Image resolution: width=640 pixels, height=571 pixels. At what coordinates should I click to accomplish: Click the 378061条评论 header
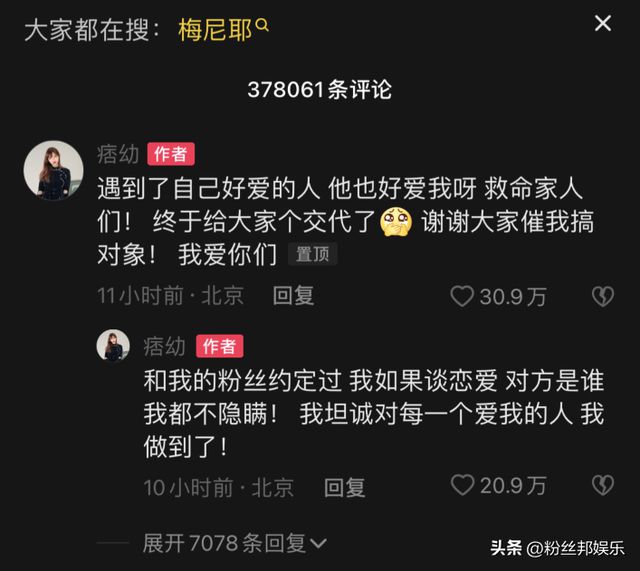(x=320, y=89)
